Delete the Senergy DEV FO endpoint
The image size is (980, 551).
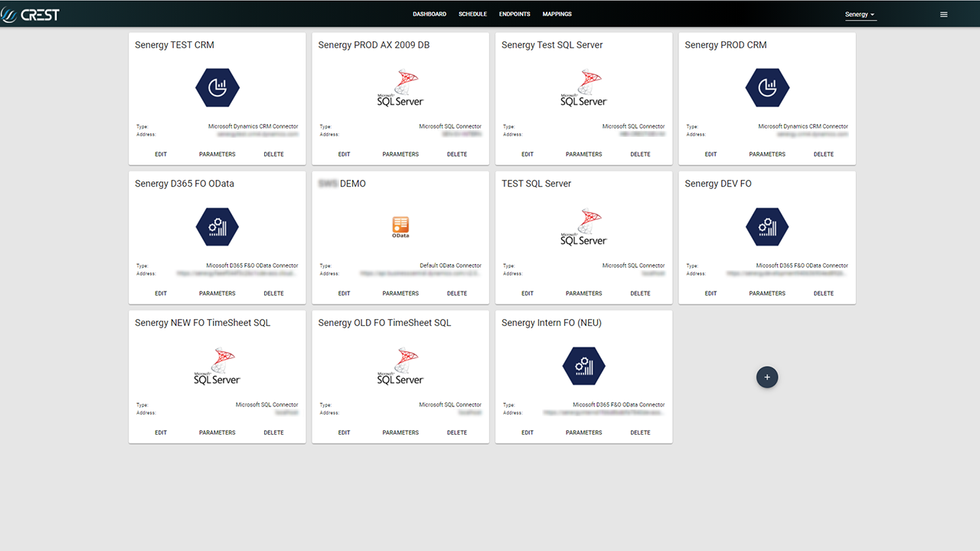coord(824,293)
